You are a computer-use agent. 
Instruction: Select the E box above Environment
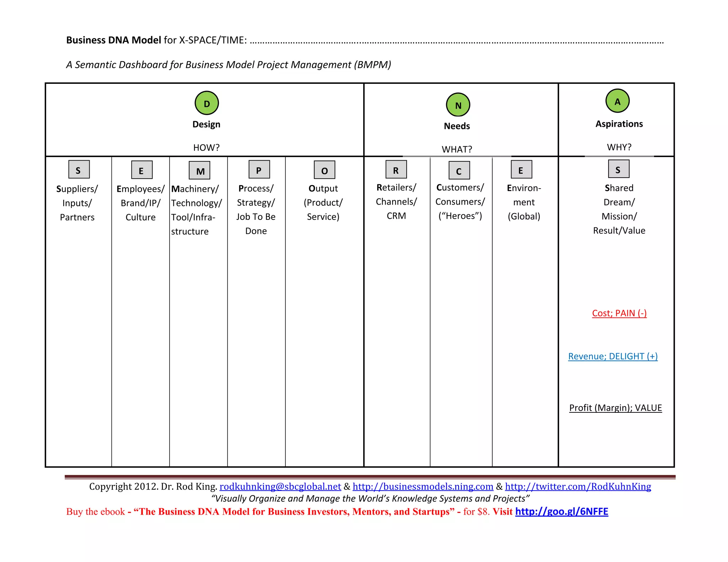pos(521,169)
